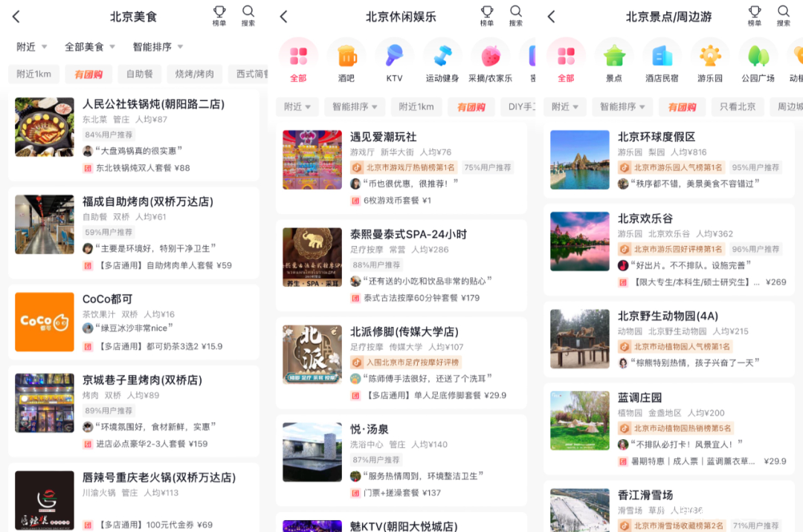Toggle 有团购 filter on 北京景点/周边游 screen
Image resolution: width=803 pixels, height=532 pixels.
pos(682,107)
